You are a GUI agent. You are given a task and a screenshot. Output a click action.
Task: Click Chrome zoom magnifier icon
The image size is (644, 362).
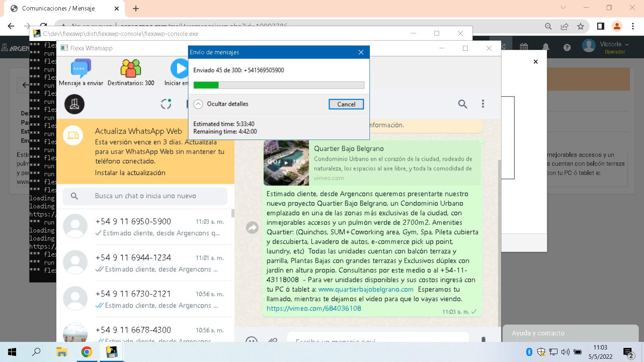tap(548, 26)
